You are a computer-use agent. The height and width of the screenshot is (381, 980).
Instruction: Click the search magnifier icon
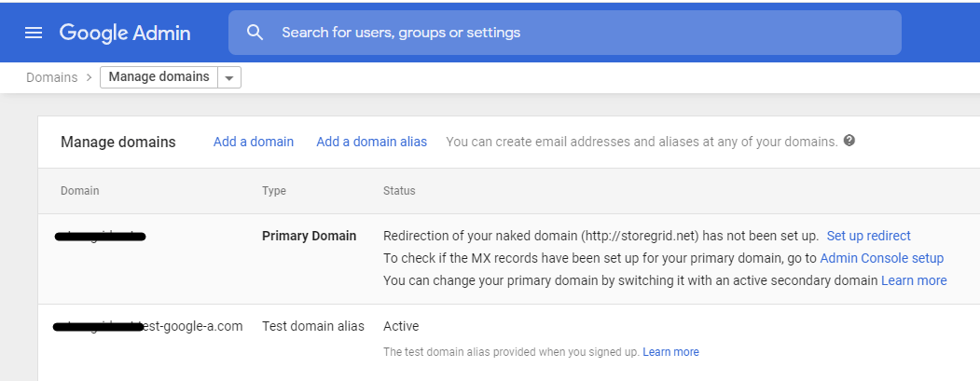255,33
